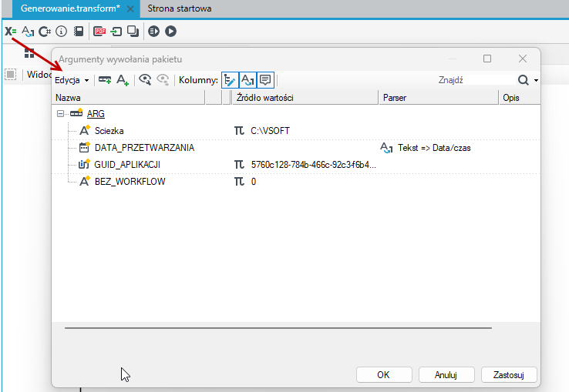Click the ARG group icon
This screenshot has height=392, width=569.
click(x=76, y=113)
